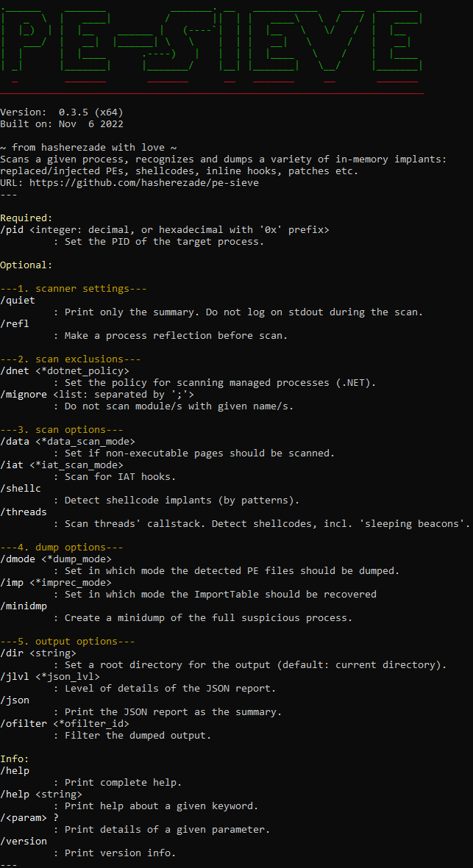Click the /refl parameter name

pos(15,323)
